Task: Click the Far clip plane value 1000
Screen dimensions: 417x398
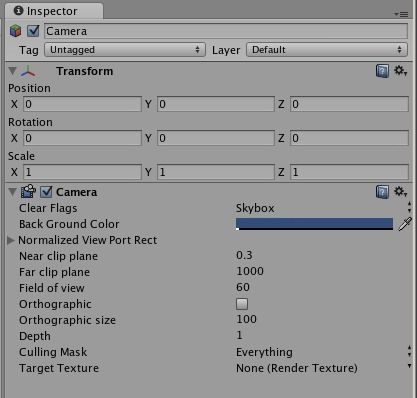Action: [x=250, y=271]
